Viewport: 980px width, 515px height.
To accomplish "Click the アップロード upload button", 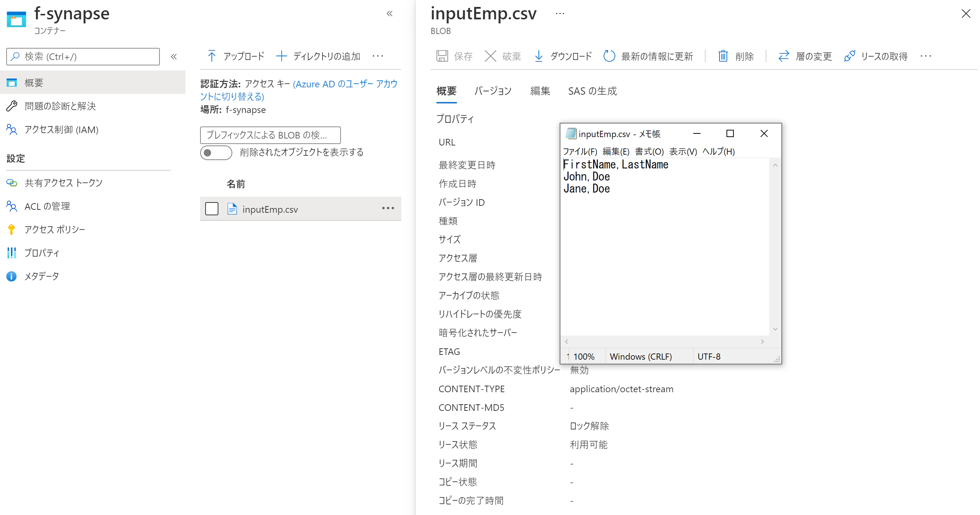I will [x=236, y=57].
